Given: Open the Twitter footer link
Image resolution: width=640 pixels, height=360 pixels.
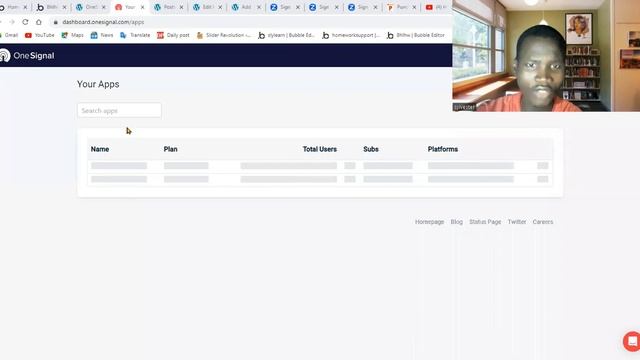Looking at the screenshot, I should 517,222.
